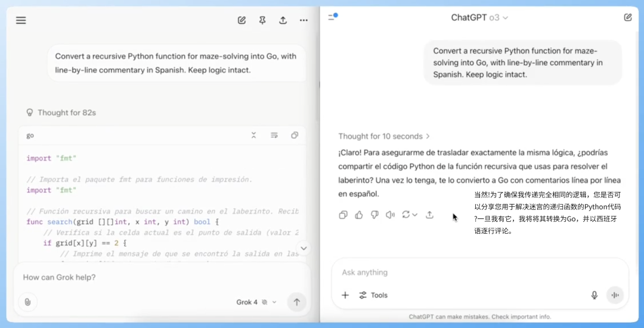The height and width of the screenshot is (328, 644).
Task: Copy ChatGPT response text
Action: tap(343, 215)
